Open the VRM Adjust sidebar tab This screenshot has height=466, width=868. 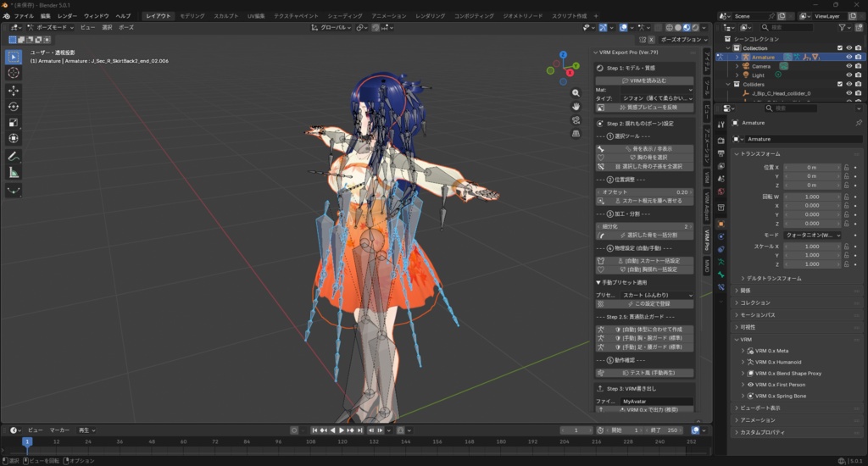(x=707, y=207)
